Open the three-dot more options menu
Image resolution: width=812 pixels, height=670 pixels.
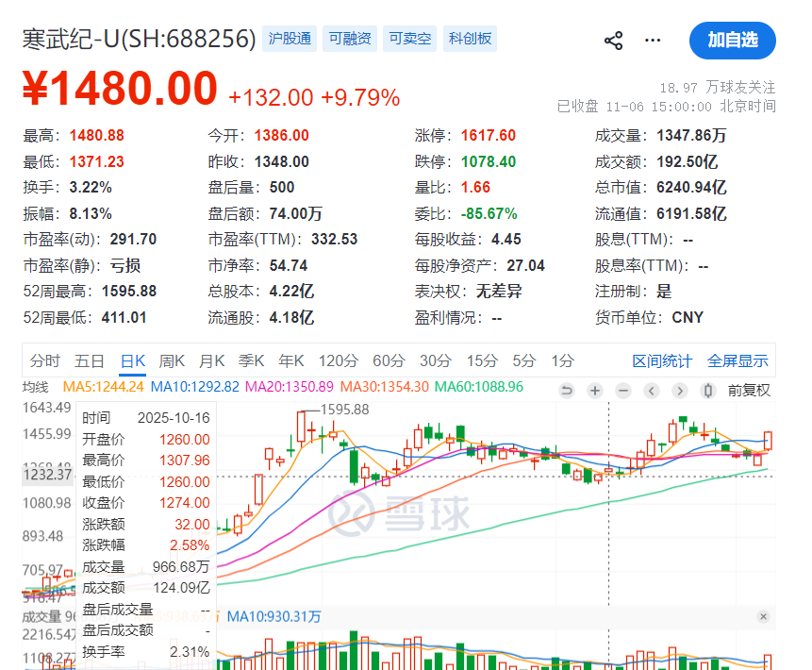(653, 41)
